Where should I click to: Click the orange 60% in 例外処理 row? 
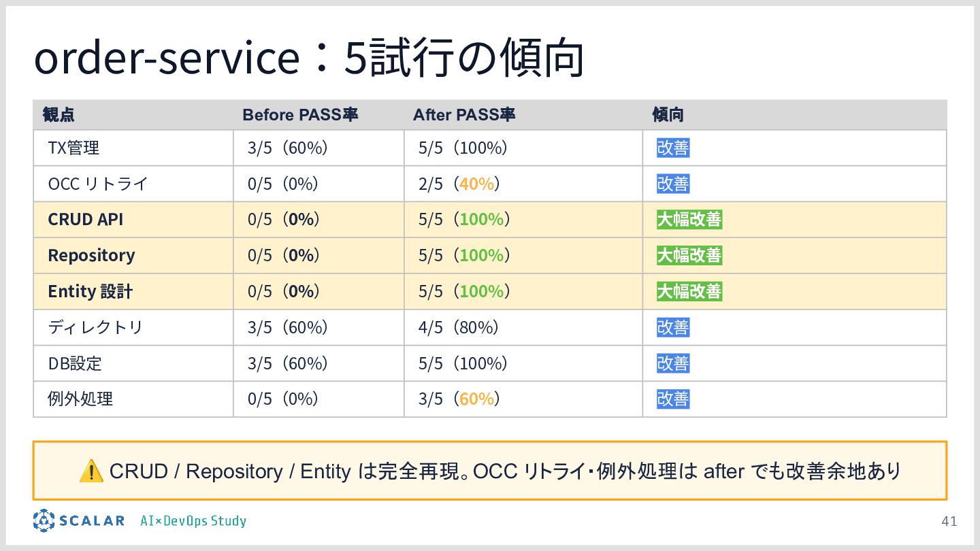pyautogui.click(x=476, y=399)
